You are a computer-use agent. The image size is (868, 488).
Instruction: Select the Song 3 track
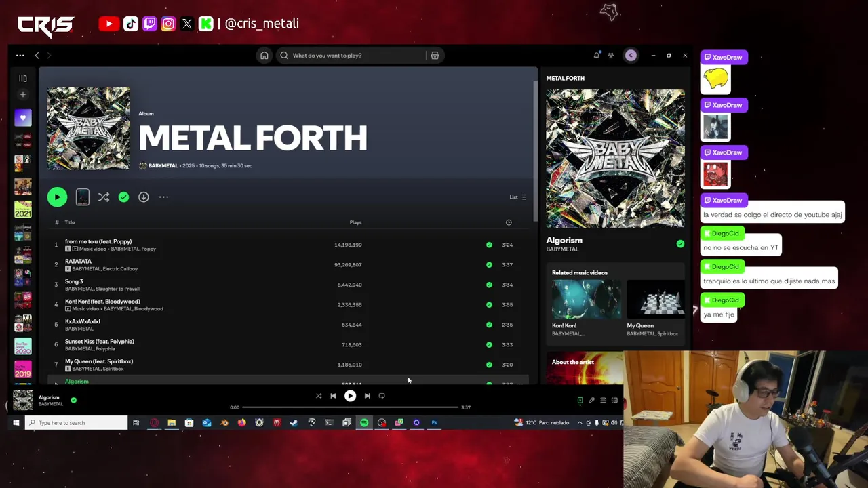point(289,285)
